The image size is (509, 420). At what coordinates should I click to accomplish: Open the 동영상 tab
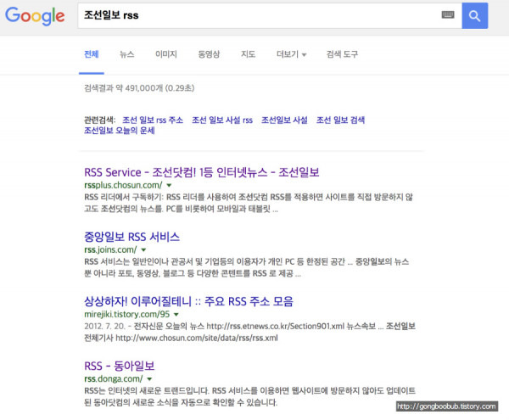coord(209,54)
